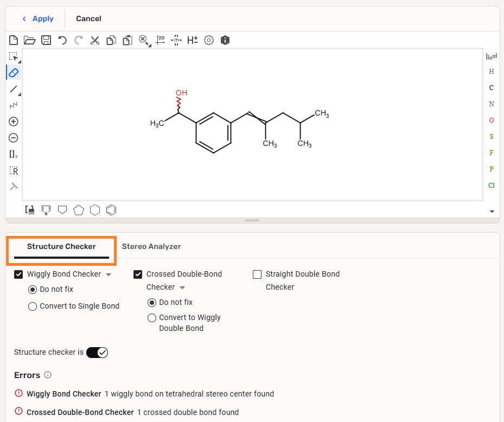Choose the cyclopentane ring template
Viewport: 504px width, 422px height.
pos(79,210)
